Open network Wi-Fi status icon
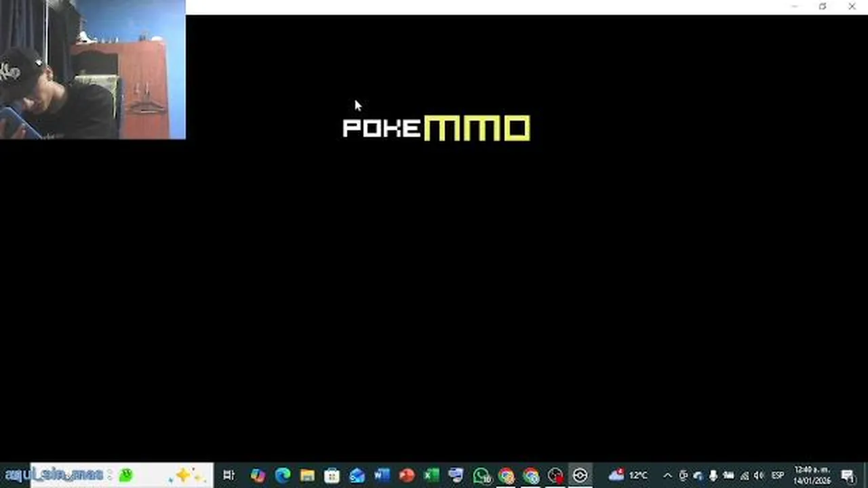The image size is (868, 488). pos(745,476)
